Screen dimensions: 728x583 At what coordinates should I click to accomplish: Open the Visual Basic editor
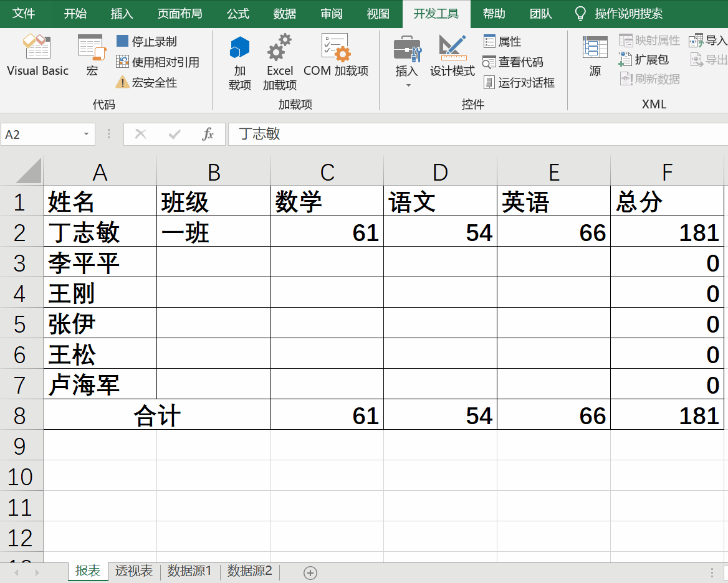click(37, 56)
